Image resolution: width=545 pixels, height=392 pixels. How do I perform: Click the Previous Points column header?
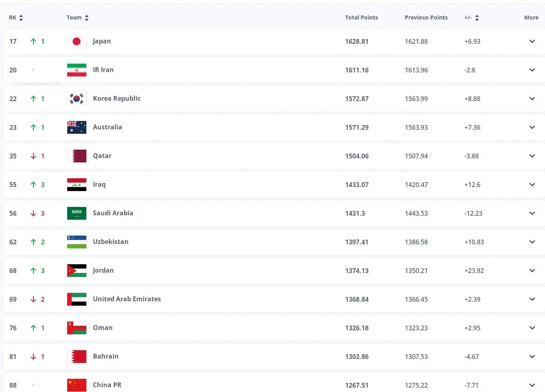[426, 18]
